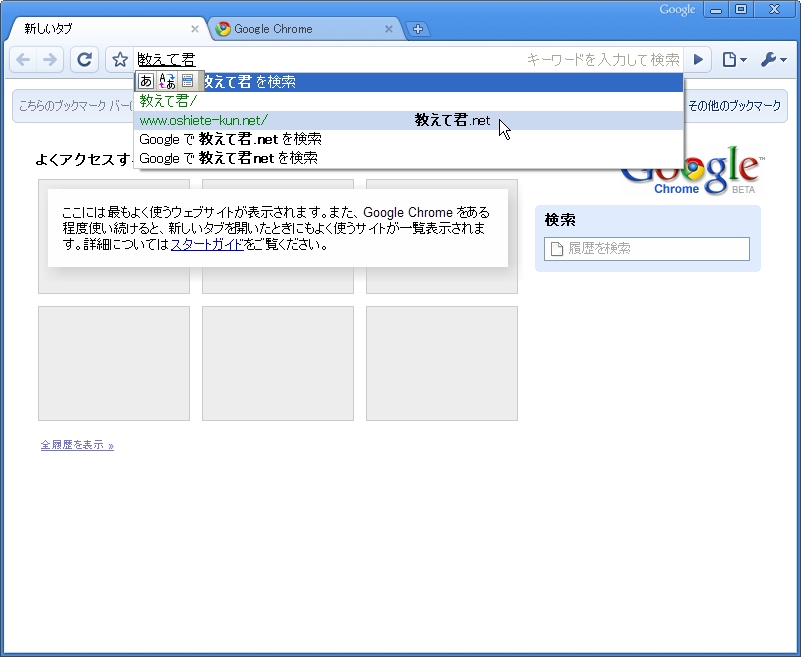The width and height of the screenshot is (801, 657).
Task: Choose the www.oshiete-kun.net suggestion
Action: (409, 121)
